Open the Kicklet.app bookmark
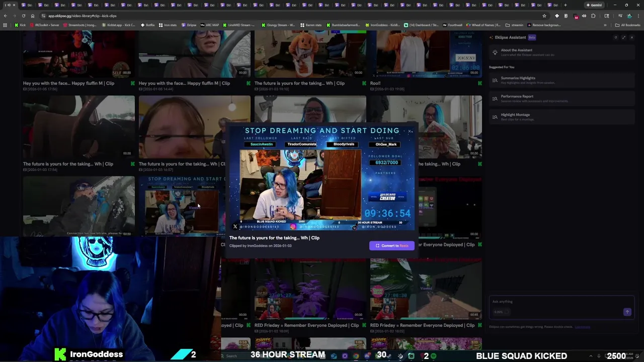The width and height of the screenshot is (644, 362). tap(118, 25)
